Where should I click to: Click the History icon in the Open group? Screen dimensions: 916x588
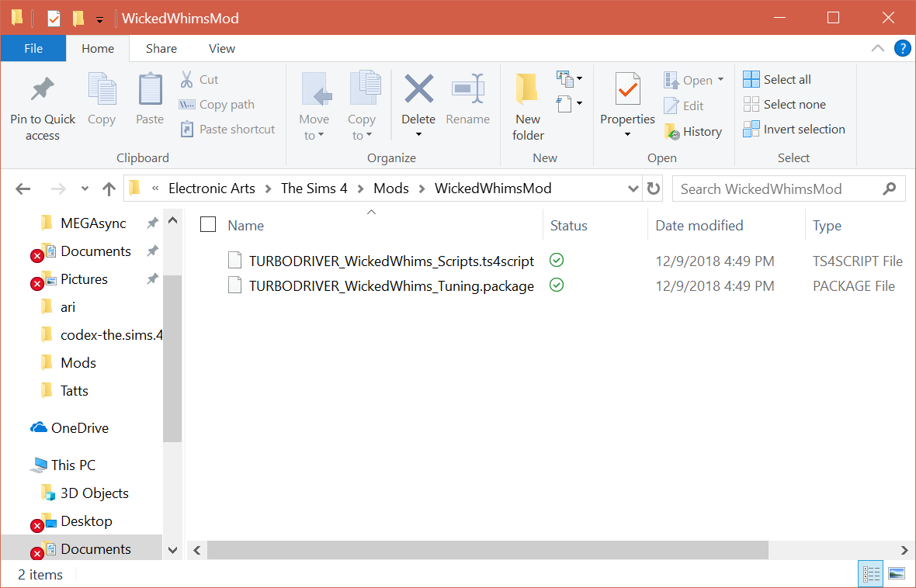pos(672,132)
